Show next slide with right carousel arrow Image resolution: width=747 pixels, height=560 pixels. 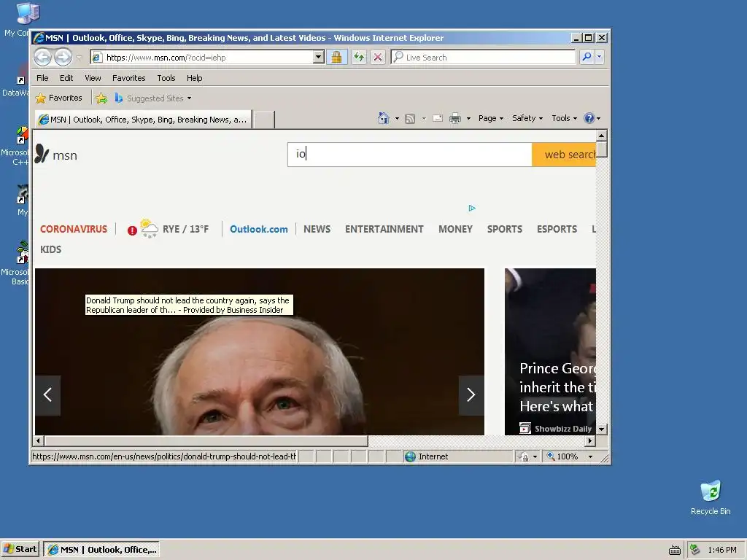[471, 394]
